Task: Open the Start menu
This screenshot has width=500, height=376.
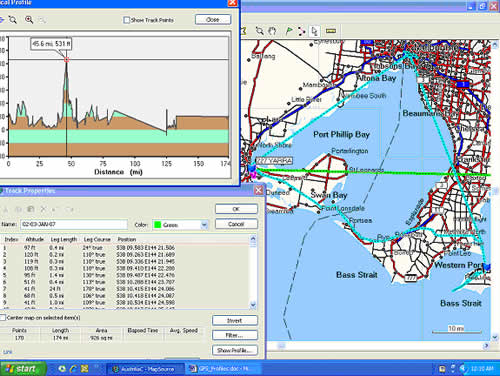Action: click(x=23, y=369)
